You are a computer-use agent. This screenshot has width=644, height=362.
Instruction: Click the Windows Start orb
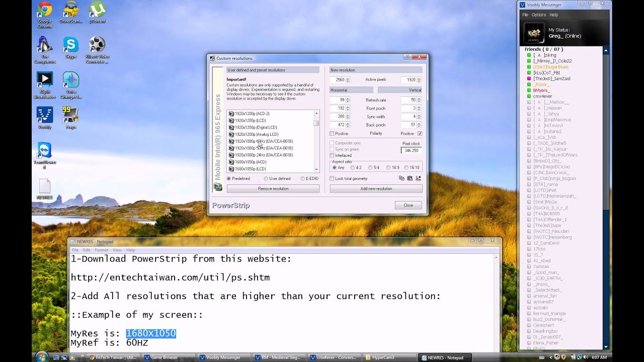(x=42, y=357)
